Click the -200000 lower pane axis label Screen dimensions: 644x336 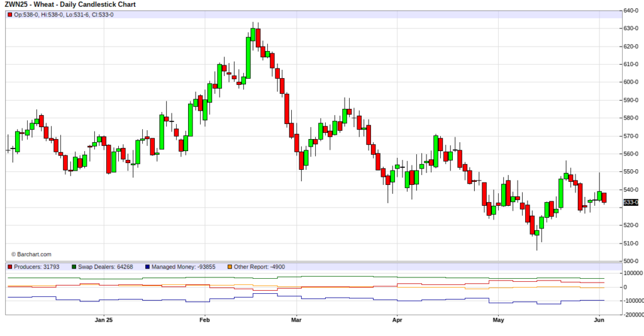(632, 314)
